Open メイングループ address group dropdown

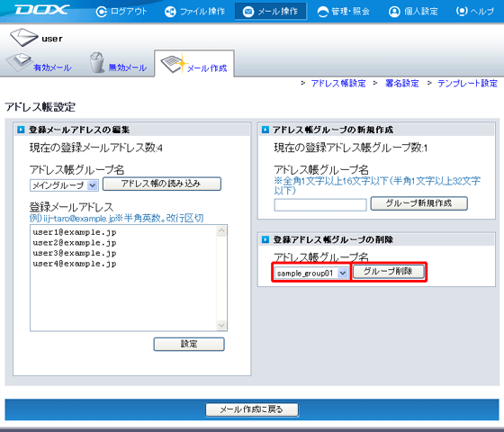(x=64, y=185)
